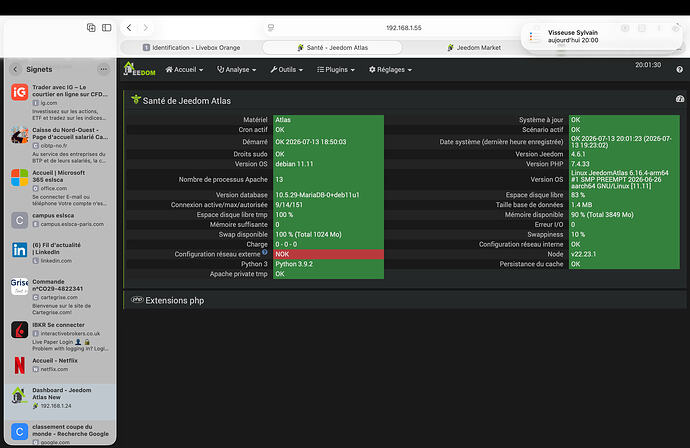
Task: Click the Jeedom logo in navbar
Action: point(139,69)
